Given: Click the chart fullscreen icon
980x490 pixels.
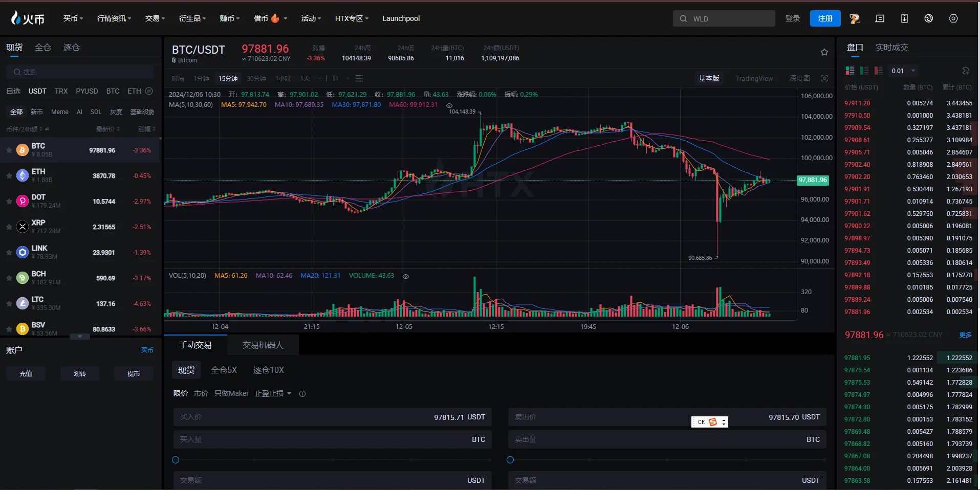Looking at the screenshot, I should pyautogui.click(x=824, y=78).
